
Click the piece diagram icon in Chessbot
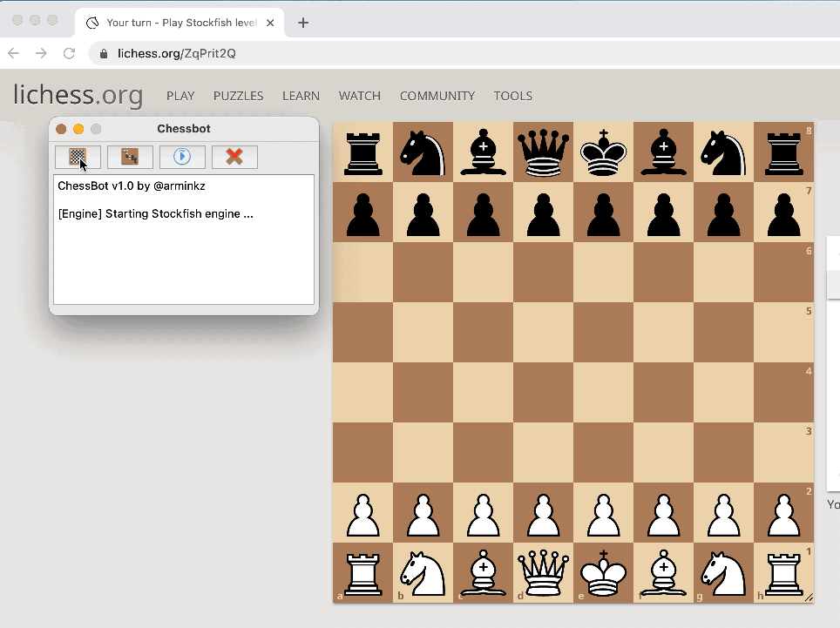[x=130, y=157]
